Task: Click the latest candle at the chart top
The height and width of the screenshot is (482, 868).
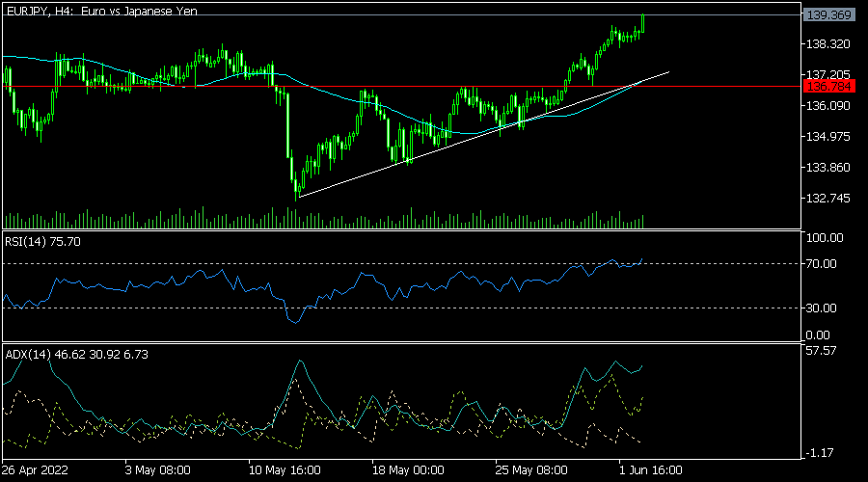Action: [643, 23]
